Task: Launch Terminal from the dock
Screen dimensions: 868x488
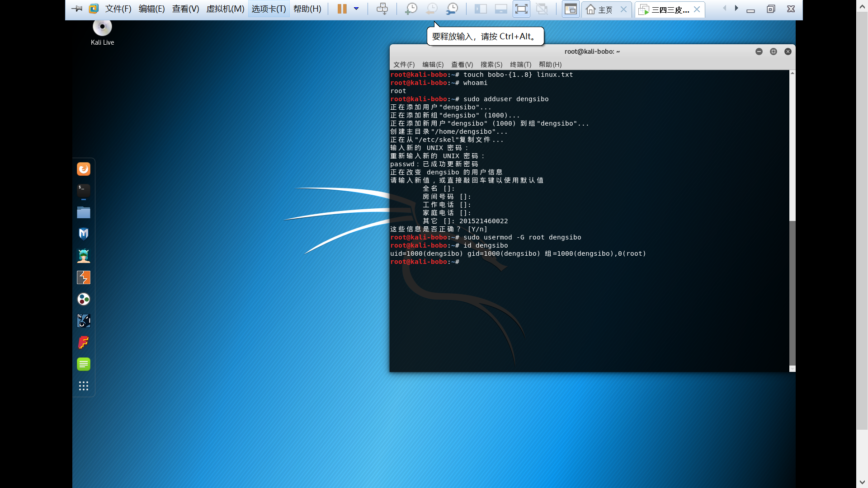Action: [84, 190]
